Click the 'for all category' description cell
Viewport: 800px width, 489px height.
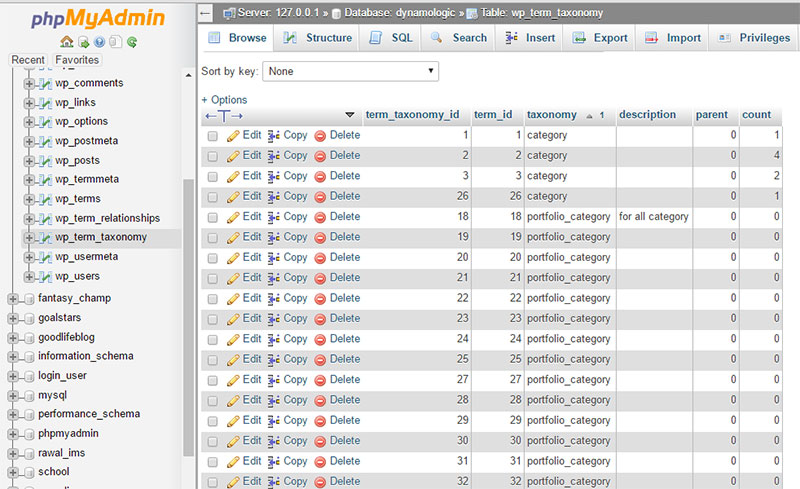click(654, 217)
